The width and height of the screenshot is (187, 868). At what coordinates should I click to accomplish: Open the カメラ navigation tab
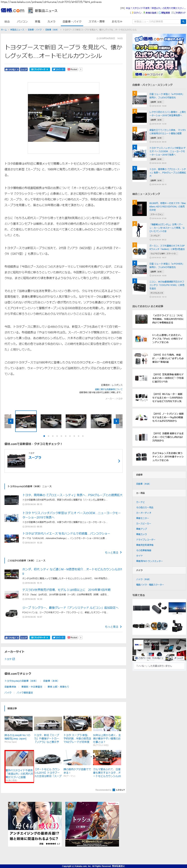(x=51, y=22)
